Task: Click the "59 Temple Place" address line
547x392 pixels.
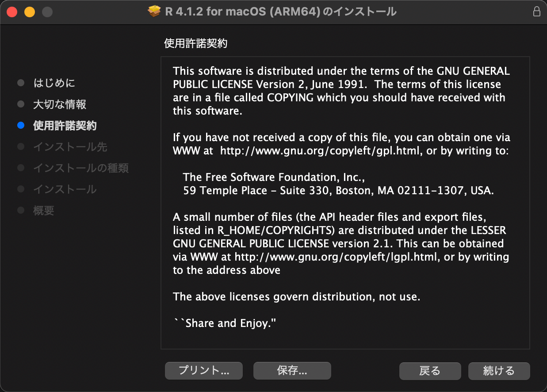Action: (x=338, y=191)
